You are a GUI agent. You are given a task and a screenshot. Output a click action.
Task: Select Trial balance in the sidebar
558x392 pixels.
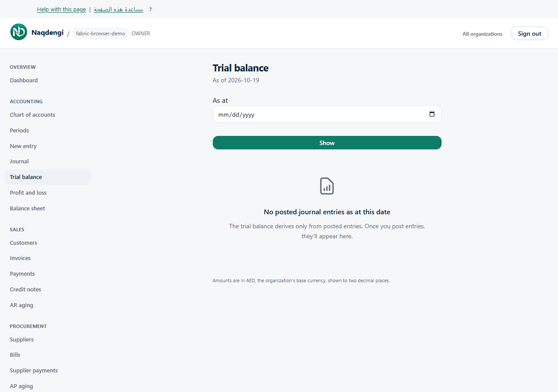tap(48, 177)
